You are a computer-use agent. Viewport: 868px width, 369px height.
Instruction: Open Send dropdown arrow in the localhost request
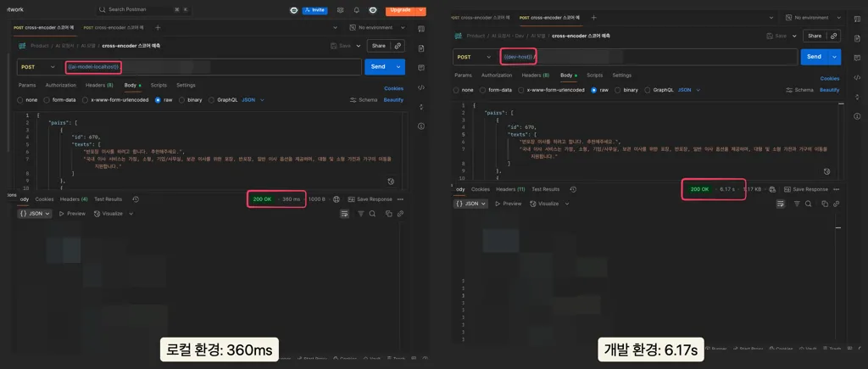398,66
